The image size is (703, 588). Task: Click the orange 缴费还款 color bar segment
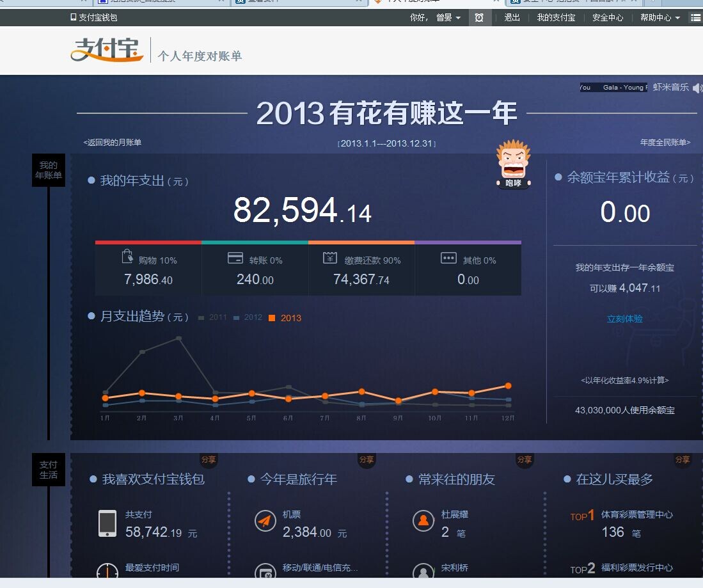361,242
